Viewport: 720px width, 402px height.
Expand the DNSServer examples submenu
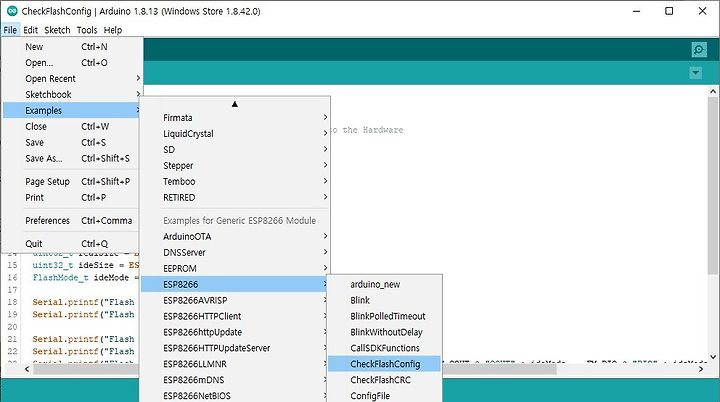coord(235,252)
